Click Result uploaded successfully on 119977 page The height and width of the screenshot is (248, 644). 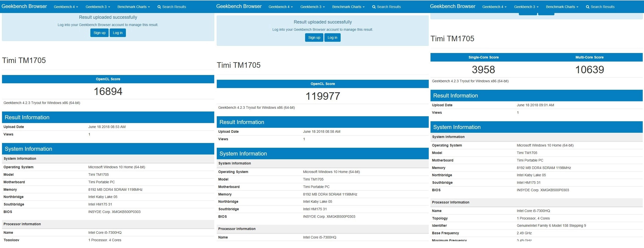tap(323, 22)
